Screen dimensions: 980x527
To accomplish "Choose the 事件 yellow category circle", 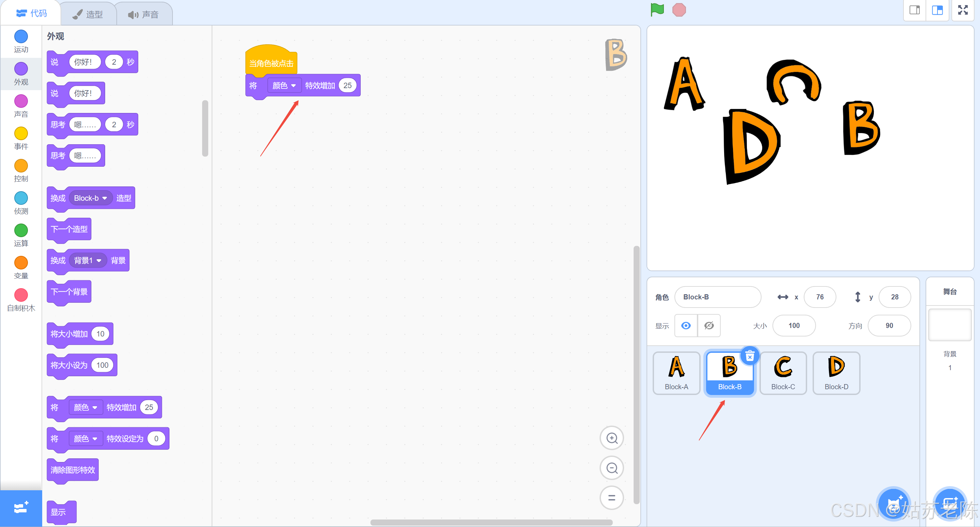I will click(x=21, y=134).
